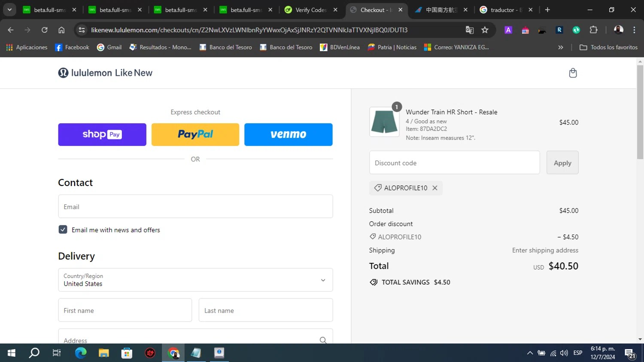Click the browser address bar URL
Viewport: 644px width, 362px height.
click(249, 30)
